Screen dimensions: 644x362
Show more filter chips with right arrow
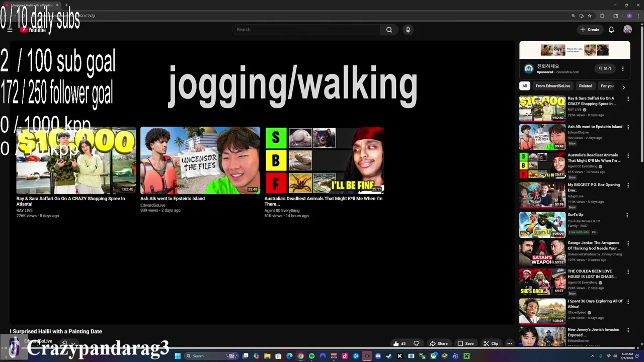[x=623, y=87]
